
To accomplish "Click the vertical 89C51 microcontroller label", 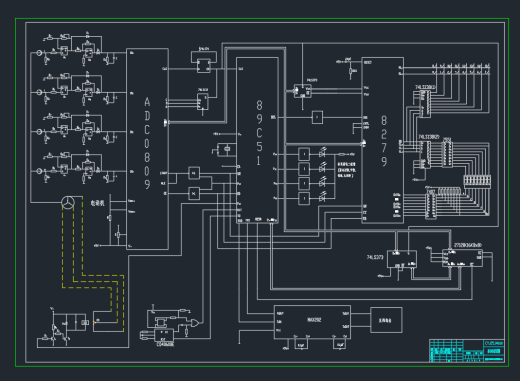I will click(259, 133).
